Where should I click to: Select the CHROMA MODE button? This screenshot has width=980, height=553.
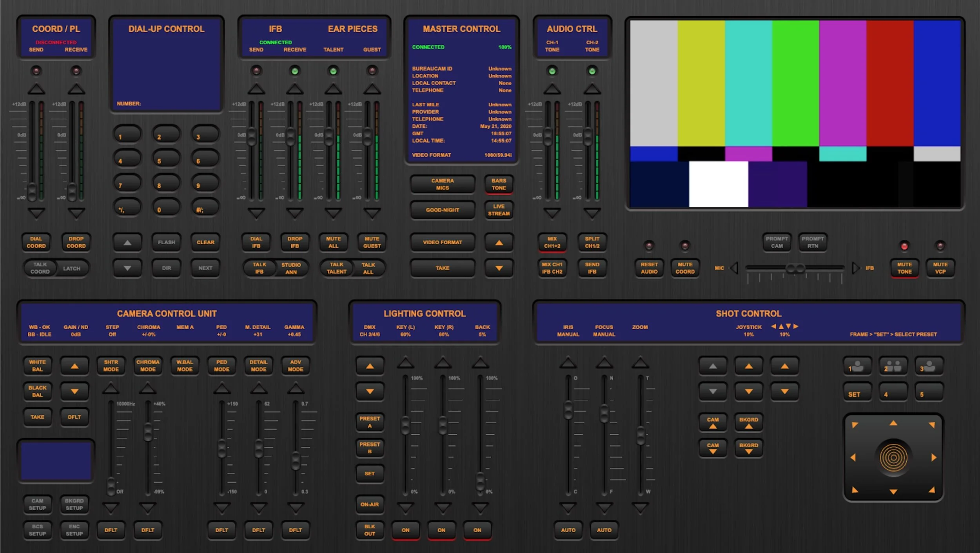click(x=148, y=366)
